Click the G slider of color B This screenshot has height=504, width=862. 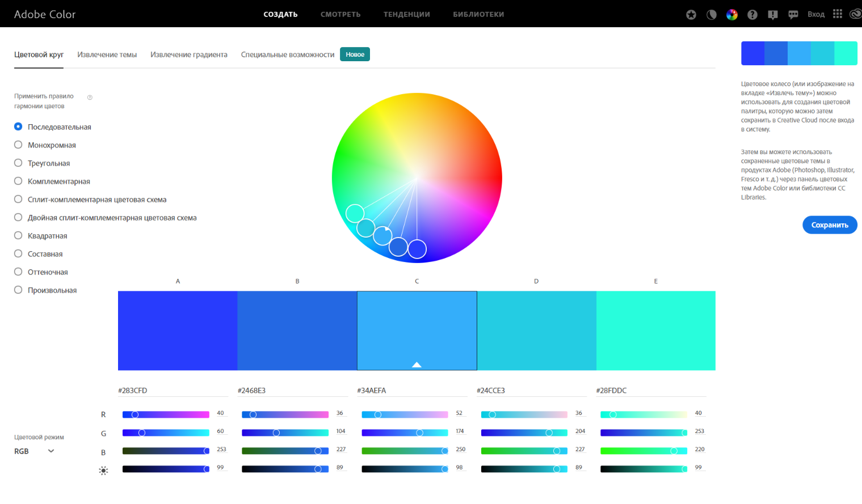click(285, 433)
